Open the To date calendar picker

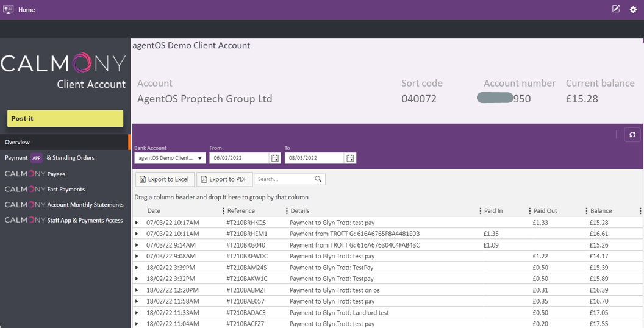click(350, 158)
